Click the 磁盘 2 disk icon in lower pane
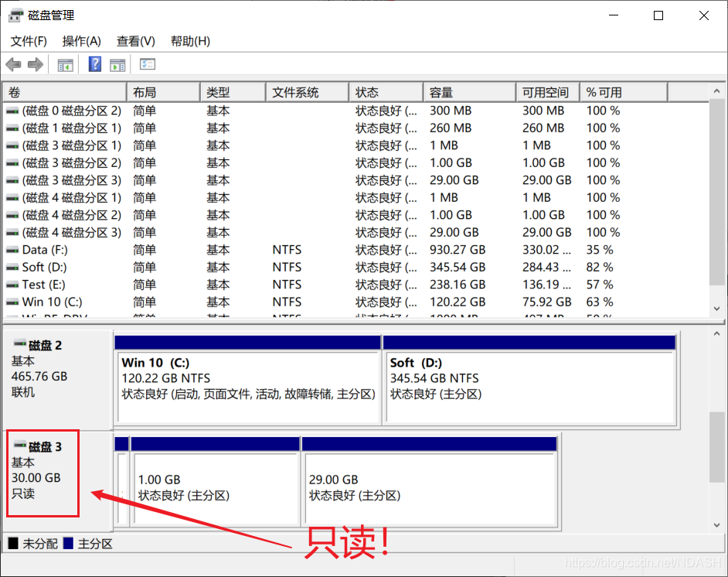This screenshot has width=728, height=577. 19,344
